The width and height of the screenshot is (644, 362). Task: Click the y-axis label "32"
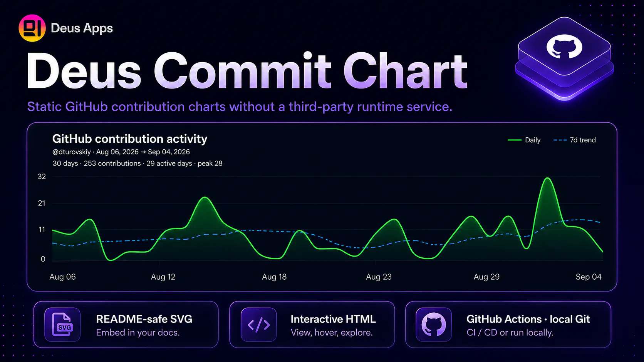[x=42, y=177]
